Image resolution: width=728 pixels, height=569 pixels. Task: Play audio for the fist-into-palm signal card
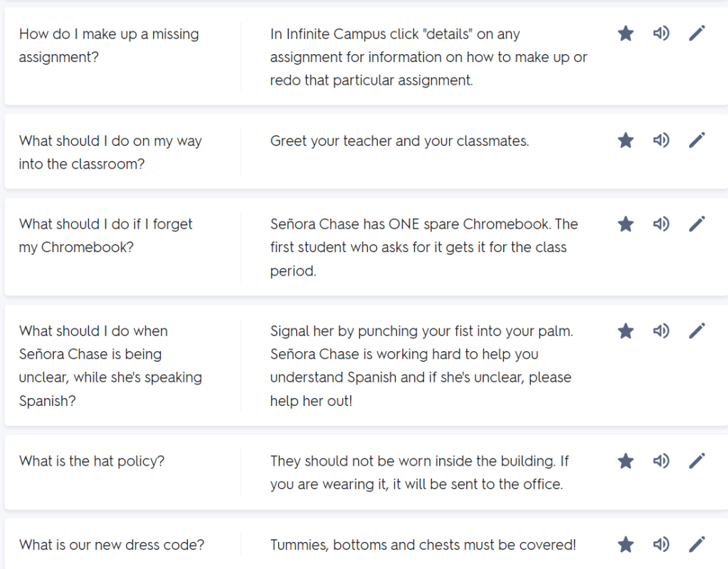pyautogui.click(x=661, y=331)
